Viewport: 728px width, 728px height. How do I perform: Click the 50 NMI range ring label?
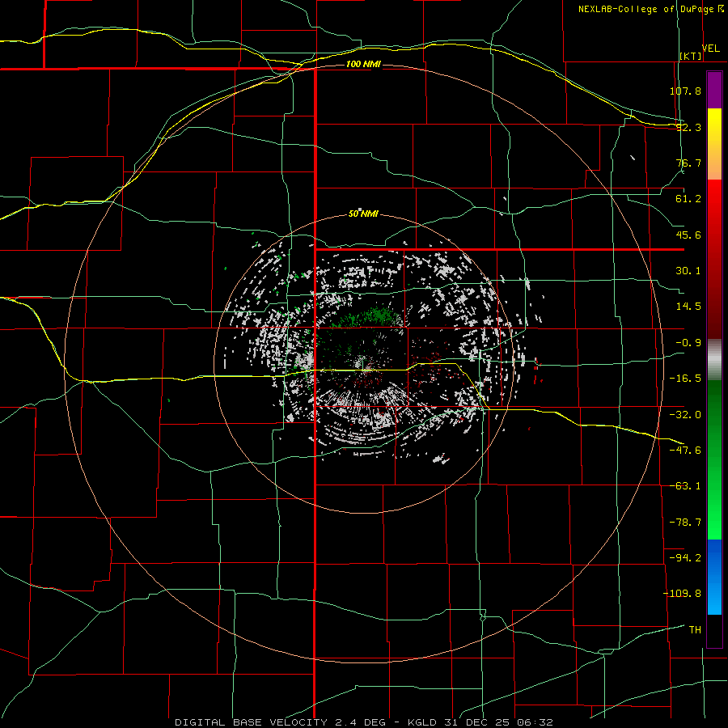click(363, 214)
